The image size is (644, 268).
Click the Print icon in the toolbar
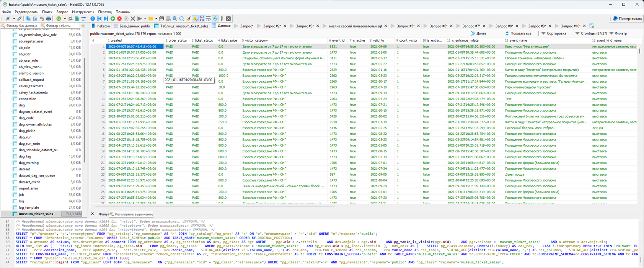pos(49,18)
